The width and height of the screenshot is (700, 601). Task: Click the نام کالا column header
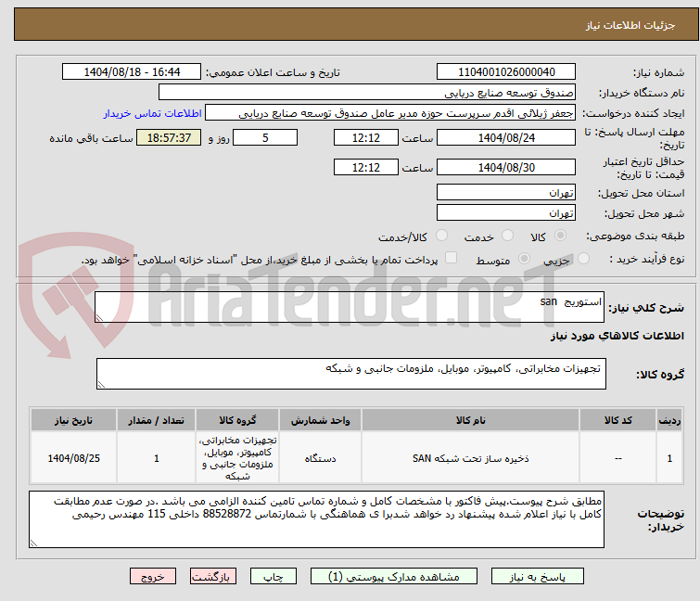(x=471, y=420)
